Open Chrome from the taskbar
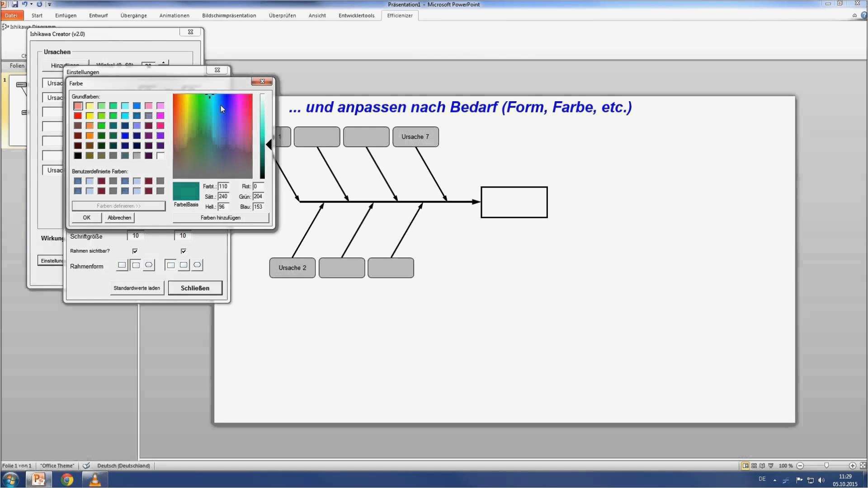Screen dimensions: 868x488 click(67, 479)
